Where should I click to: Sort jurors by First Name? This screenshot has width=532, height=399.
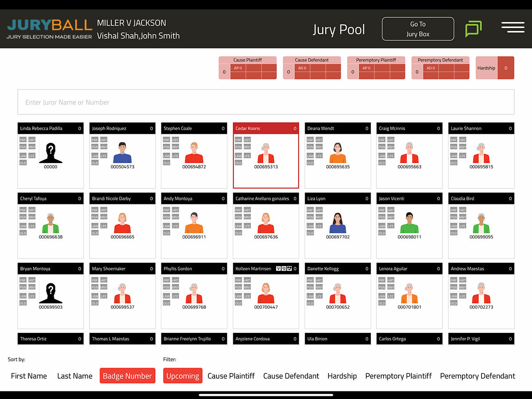(29, 376)
